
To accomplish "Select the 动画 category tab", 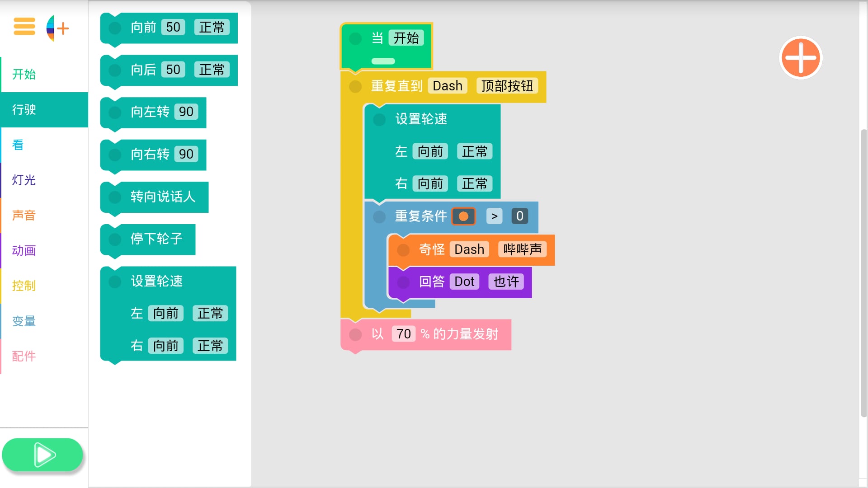I will (44, 250).
